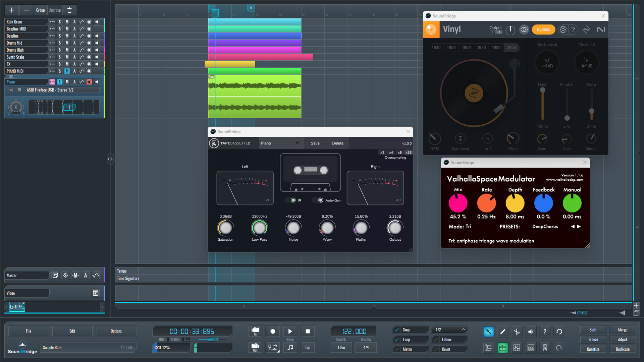Open TapeCassette2 Piano preset dropdown

(x=280, y=143)
